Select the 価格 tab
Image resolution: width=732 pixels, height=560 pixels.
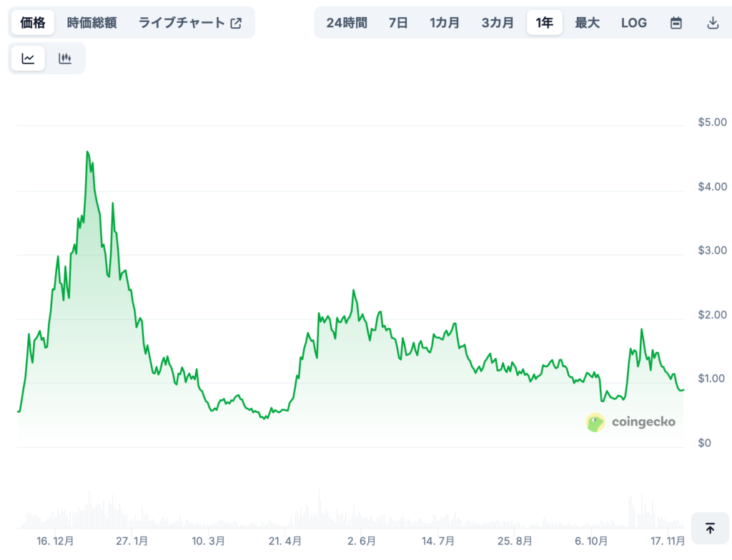31,22
